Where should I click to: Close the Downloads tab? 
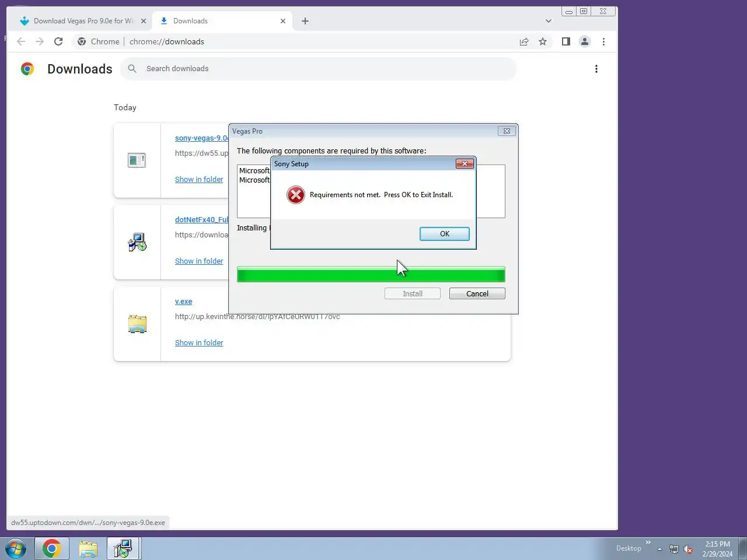[283, 21]
